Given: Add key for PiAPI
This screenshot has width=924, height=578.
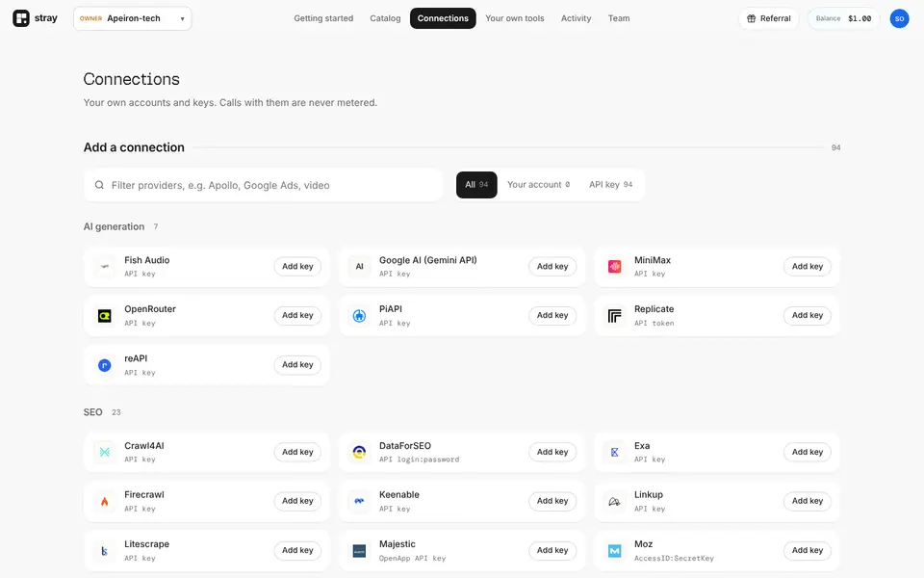Looking at the screenshot, I should (x=552, y=316).
